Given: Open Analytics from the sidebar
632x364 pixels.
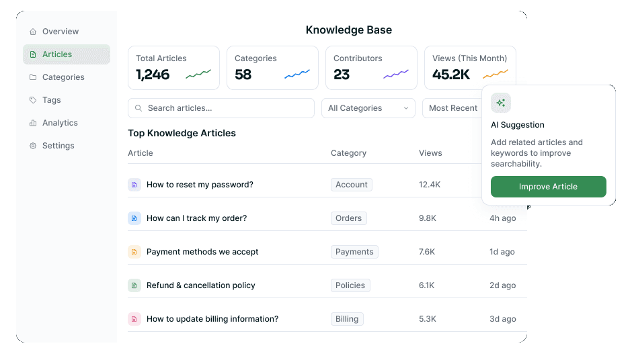Looking at the screenshot, I should click(67, 123).
